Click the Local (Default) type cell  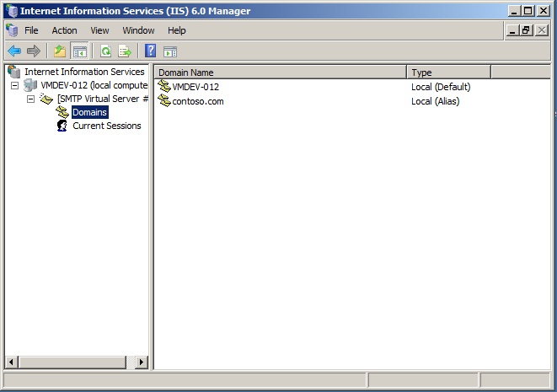click(441, 87)
